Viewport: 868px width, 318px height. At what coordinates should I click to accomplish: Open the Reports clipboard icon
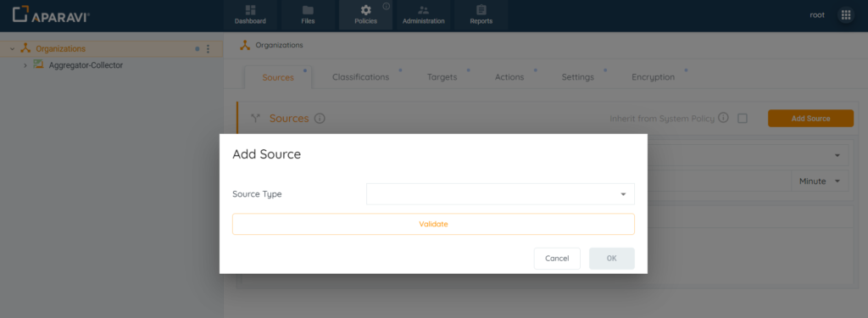pos(481,10)
